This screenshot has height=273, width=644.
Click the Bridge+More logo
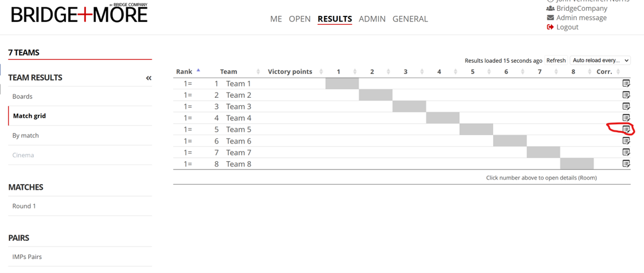point(79,14)
